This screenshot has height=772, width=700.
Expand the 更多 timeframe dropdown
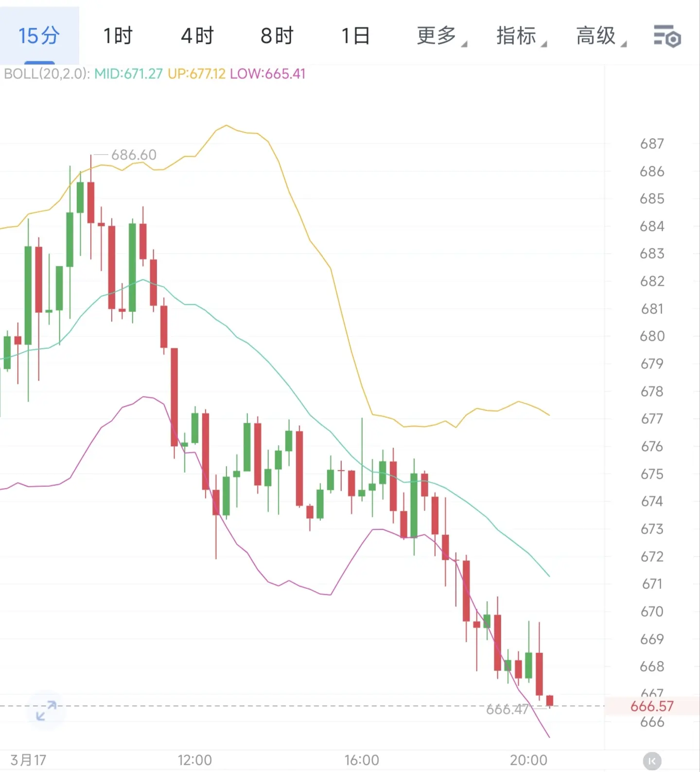tap(441, 36)
